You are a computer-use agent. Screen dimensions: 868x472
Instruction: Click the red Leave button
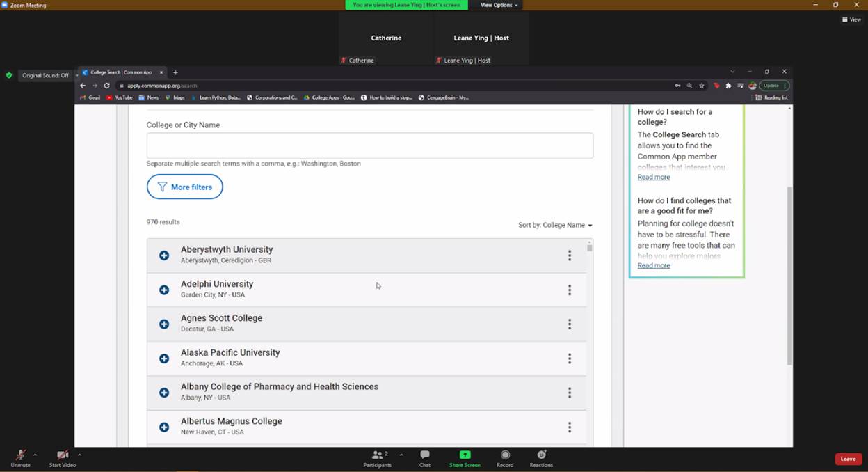point(849,459)
